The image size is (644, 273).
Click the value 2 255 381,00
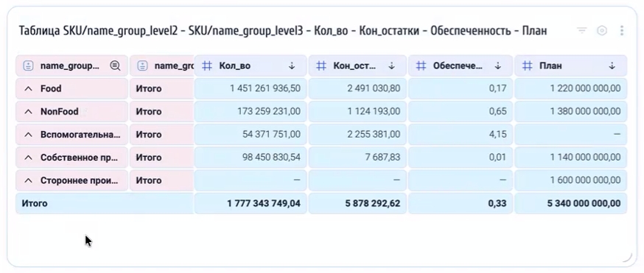coord(373,135)
